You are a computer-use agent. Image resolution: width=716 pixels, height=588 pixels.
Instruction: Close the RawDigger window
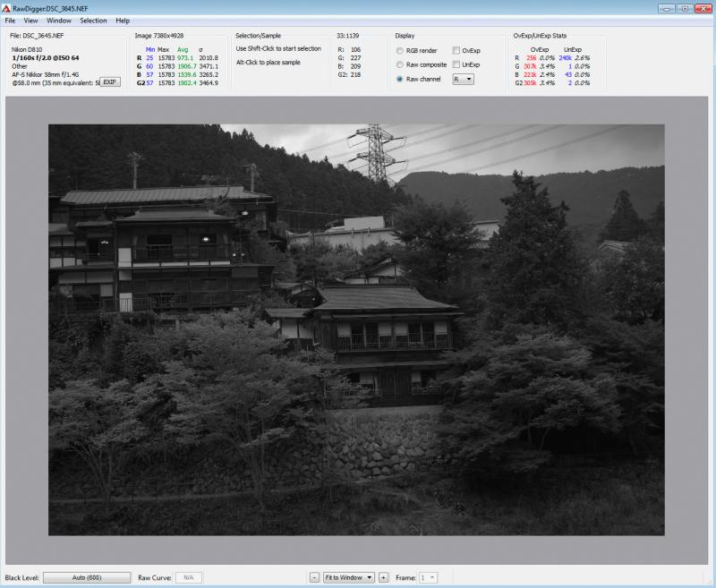[703, 8]
